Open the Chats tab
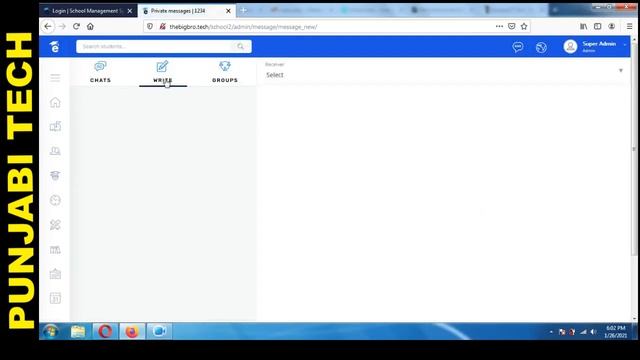Viewport: 640px width, 360px height. pyautogui.click(x=100, y=72)
